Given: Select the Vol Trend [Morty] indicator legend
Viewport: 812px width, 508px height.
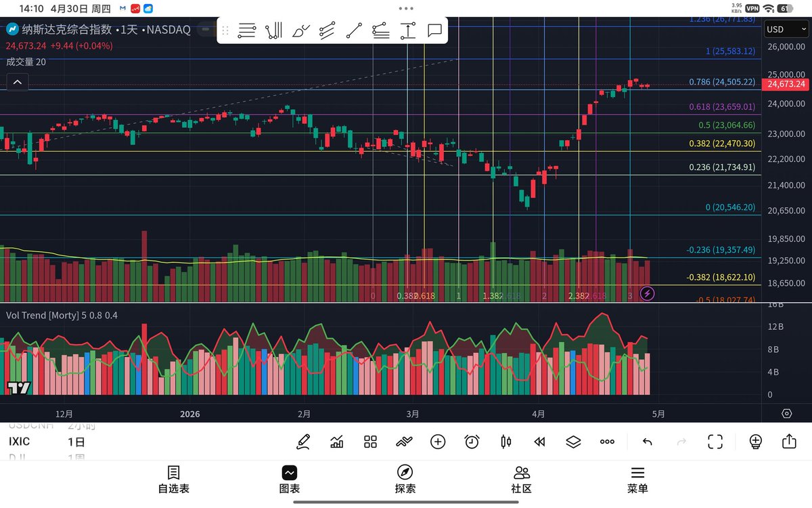Looking at the screenshot, I should 62,315.
